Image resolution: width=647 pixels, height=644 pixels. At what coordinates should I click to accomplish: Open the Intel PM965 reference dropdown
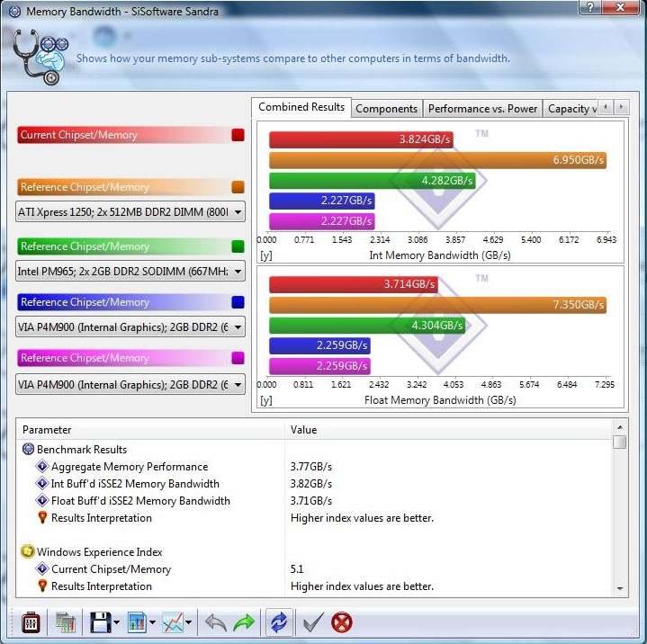237,270
